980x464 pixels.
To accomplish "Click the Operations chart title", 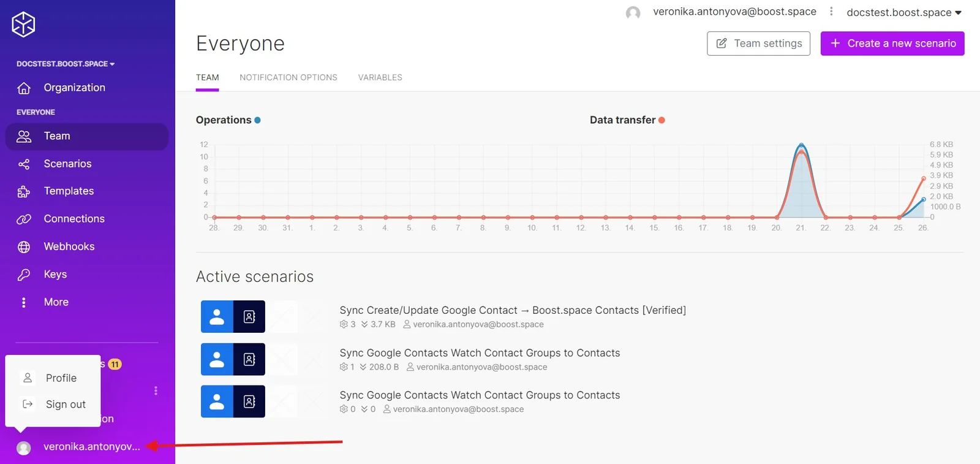I will pos(224,120).
